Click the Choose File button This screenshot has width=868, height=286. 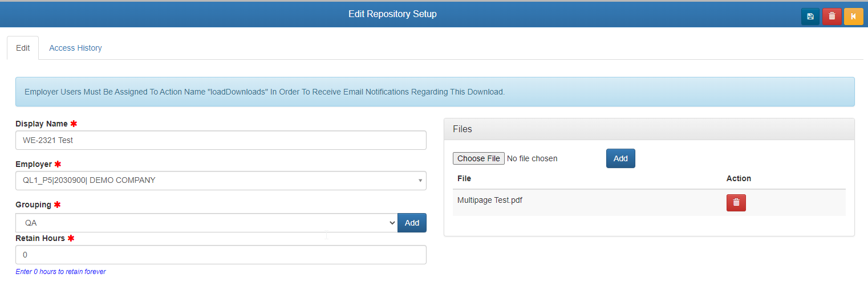tap(478, 158)
